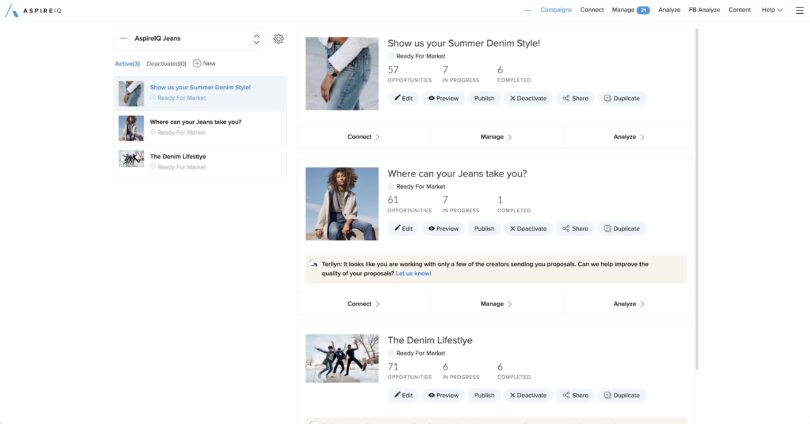
Task: Duplicate the Denim Lifestyle campaign
Action: (621, 395)
